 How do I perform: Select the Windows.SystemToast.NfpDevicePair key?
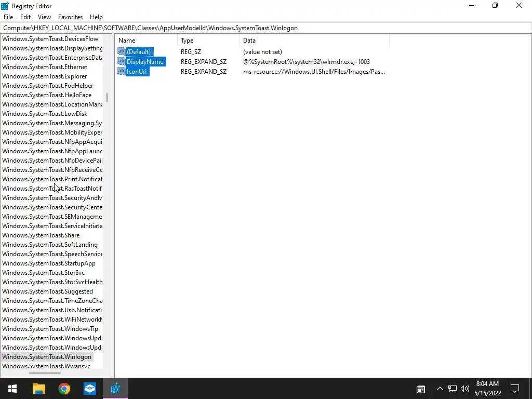(52, 160)
